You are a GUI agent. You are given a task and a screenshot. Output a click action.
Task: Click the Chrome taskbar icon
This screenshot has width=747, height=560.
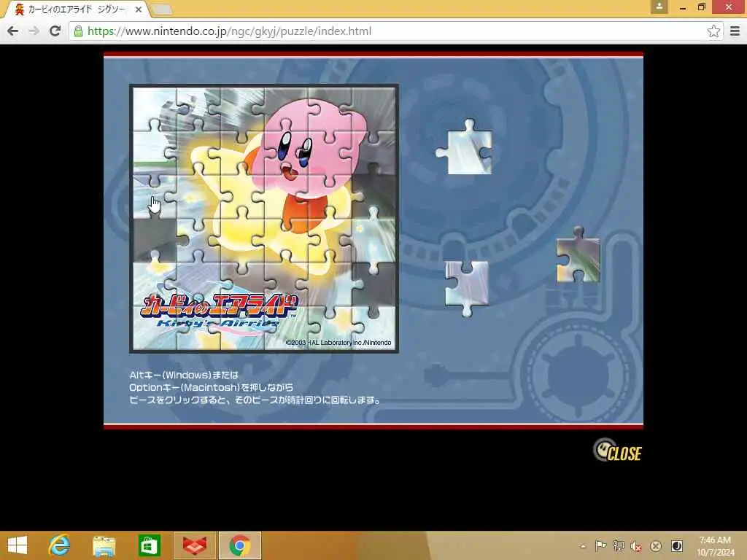pos(239,545)
